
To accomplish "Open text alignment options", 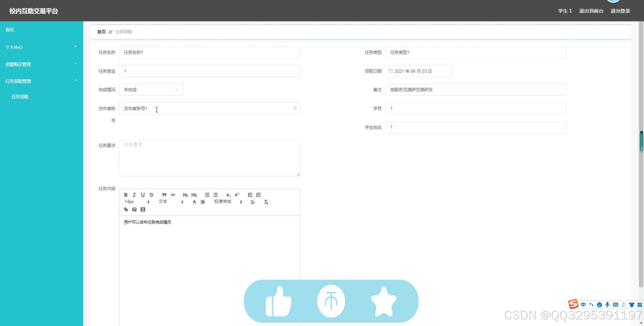I will pyautogui.click(x=253, y=202).
